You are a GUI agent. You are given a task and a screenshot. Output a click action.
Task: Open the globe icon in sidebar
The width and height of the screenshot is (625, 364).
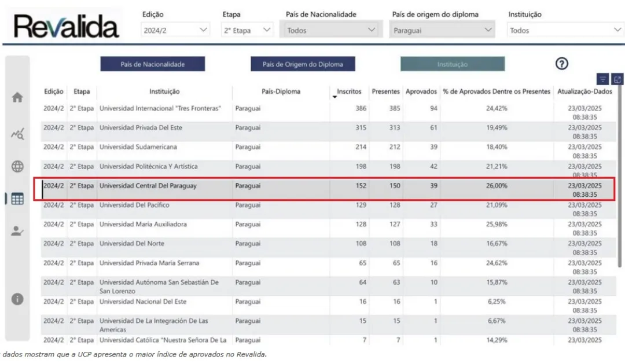coord(17,166)
